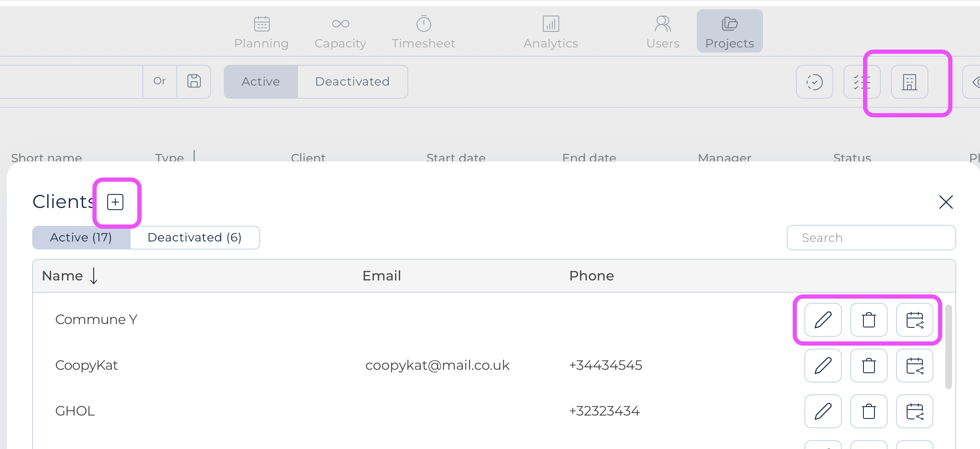Open the Users tab
Image resolution: width=980 pixels, height=449 pixels.
coord(663,32)
